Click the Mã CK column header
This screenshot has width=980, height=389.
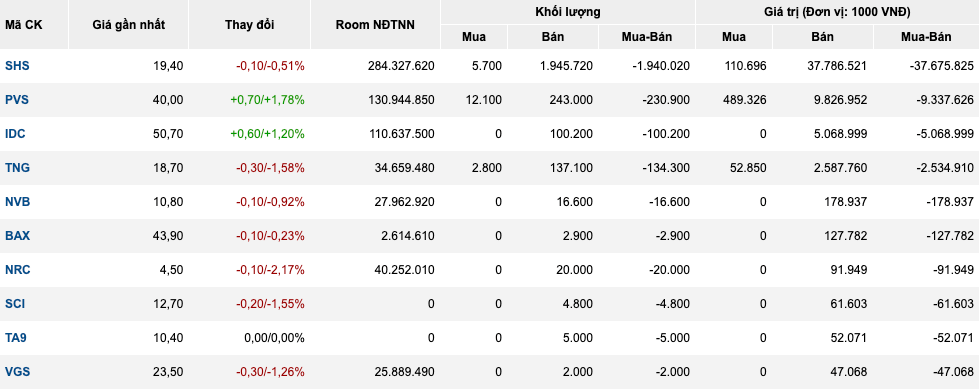click(24, 25)
